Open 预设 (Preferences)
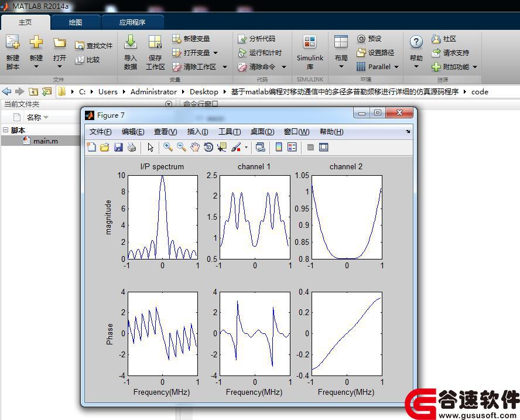 pos(369,39)
